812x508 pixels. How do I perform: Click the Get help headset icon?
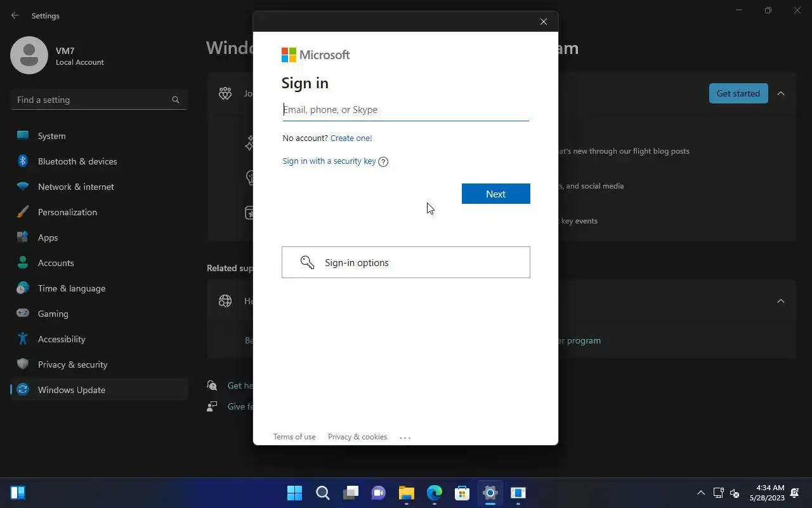(212, 385)
